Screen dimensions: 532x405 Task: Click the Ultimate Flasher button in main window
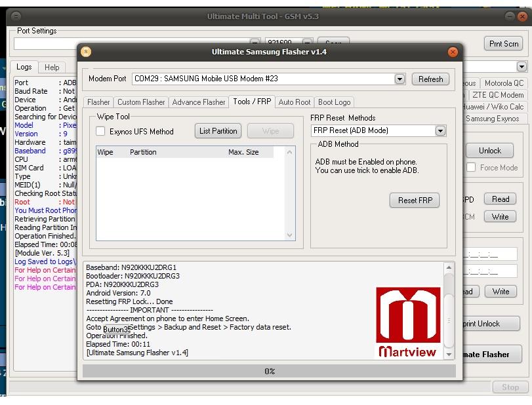point(492,354)
